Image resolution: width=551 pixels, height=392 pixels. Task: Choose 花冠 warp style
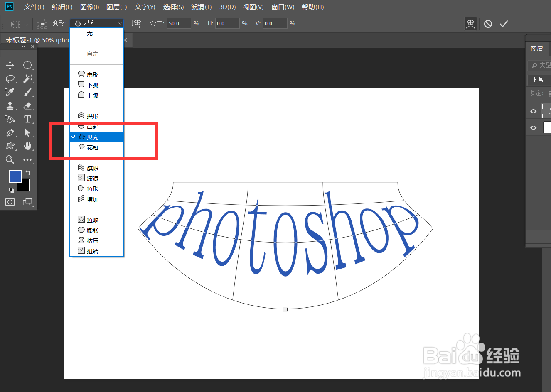pos(97,147)
